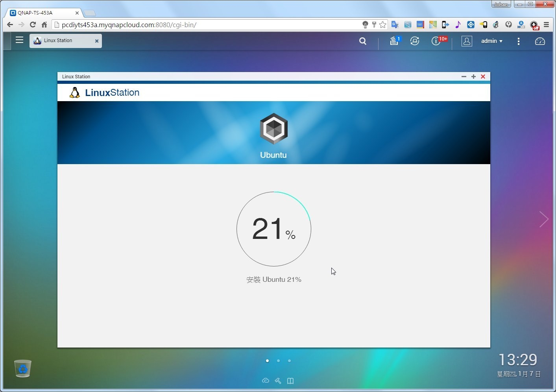Click the myQNAPcloud icon at bottom
The height and width of the screenshot is (392, 556).
(266, 381)
